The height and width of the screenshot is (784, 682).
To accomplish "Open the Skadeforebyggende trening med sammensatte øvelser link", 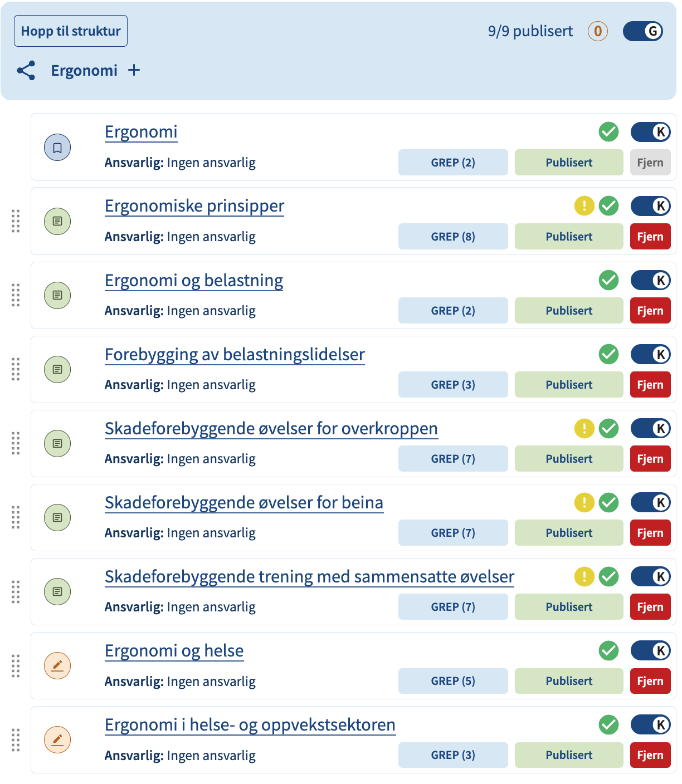I will point(309,576).
